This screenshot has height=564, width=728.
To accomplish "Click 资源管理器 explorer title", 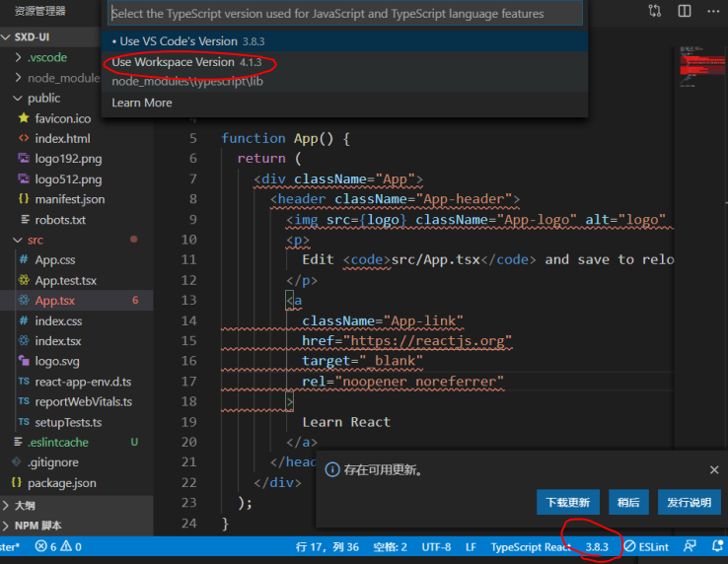I will [39, 11].
